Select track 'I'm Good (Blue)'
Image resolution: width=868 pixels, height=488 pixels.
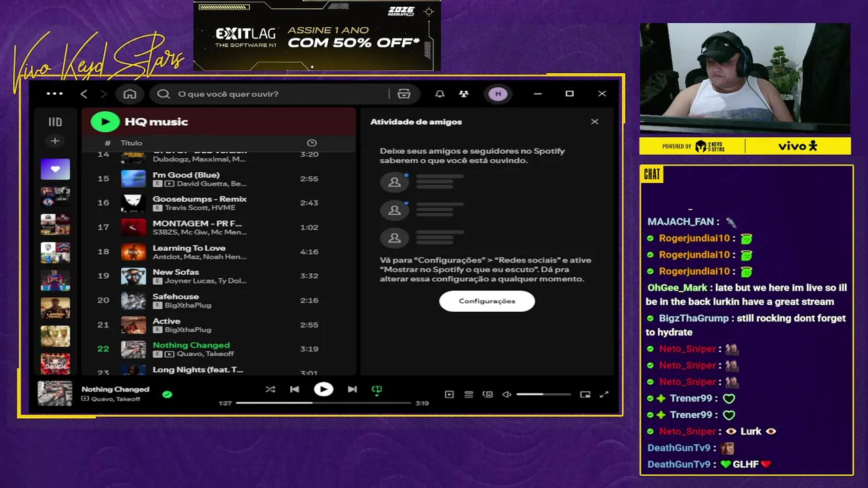[218, 179]
